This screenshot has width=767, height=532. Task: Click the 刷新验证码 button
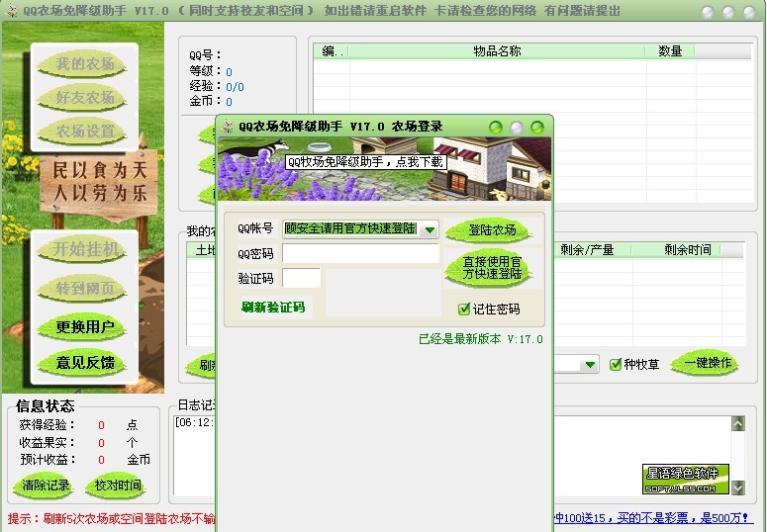pos(273,308)
